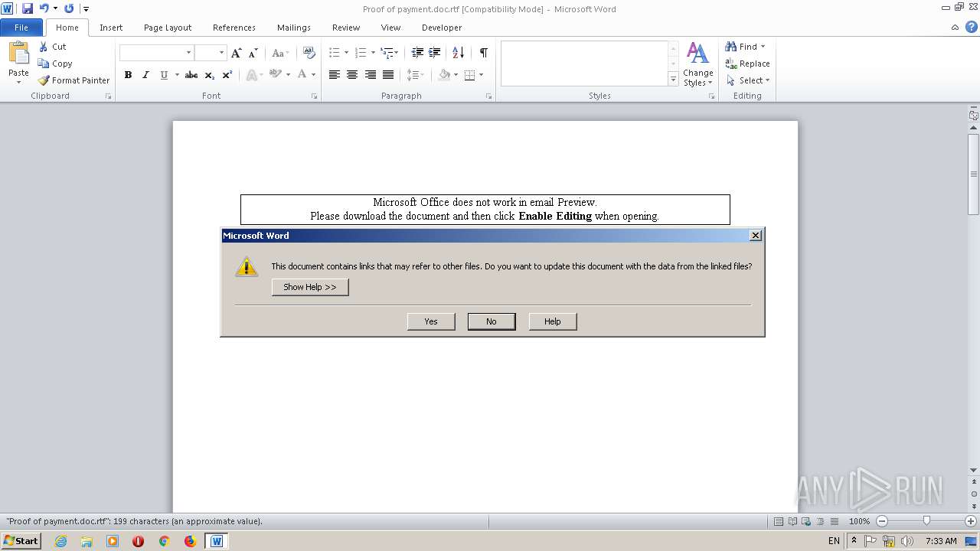This screenshot has height=551, width=980.
Task: Click Show Help >> button
Action: point(310,287)
